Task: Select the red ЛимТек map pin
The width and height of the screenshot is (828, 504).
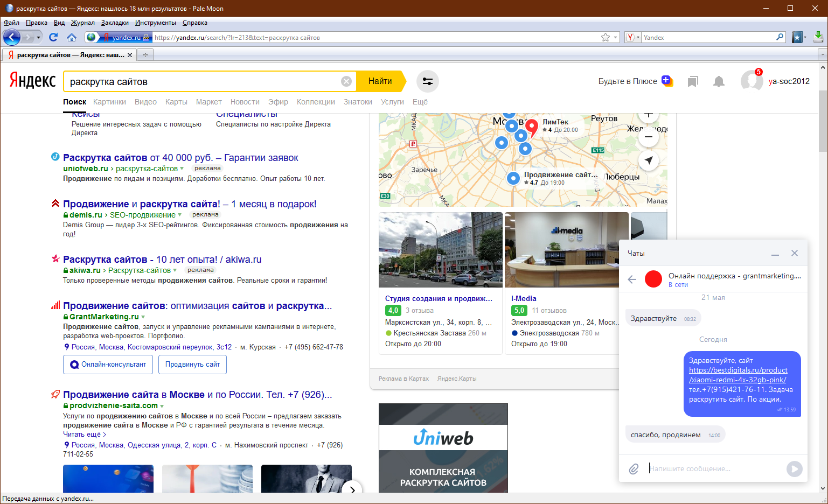Action: point(532,127)
